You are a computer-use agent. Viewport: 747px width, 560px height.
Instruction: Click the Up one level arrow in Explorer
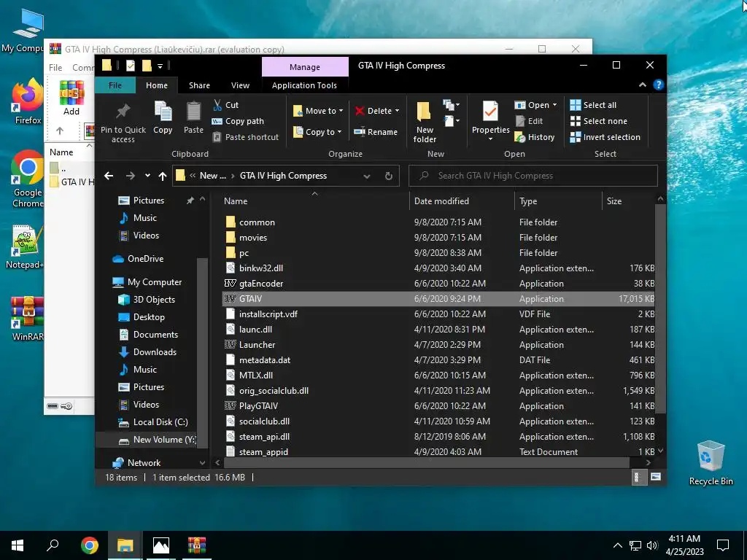[x=163, y=176]
